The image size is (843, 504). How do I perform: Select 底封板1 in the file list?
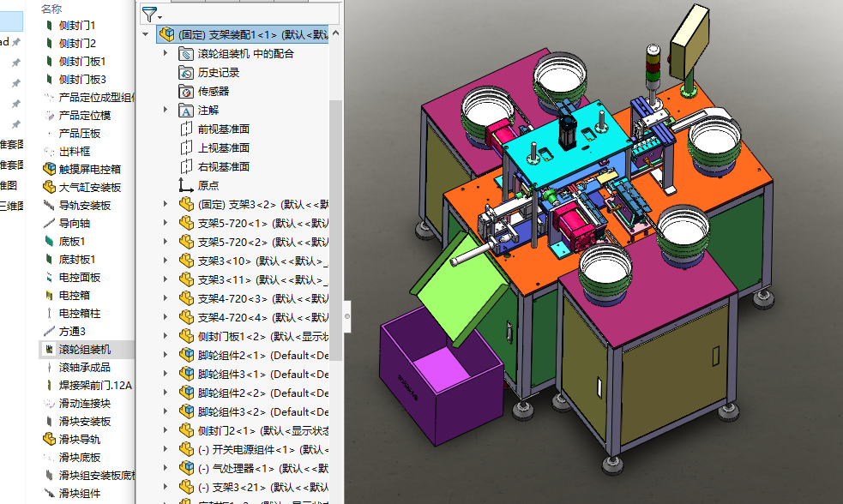77,260
